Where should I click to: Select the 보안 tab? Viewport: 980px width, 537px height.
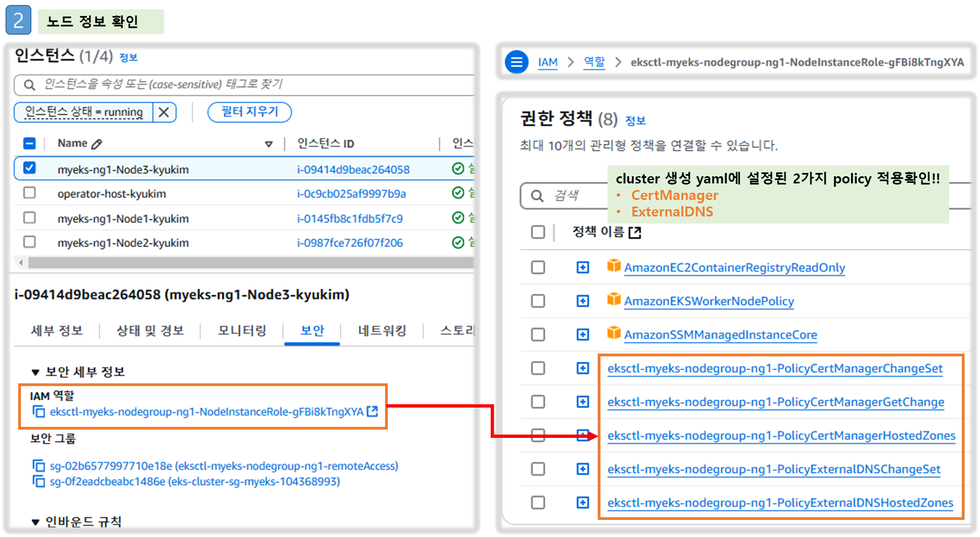312,330
